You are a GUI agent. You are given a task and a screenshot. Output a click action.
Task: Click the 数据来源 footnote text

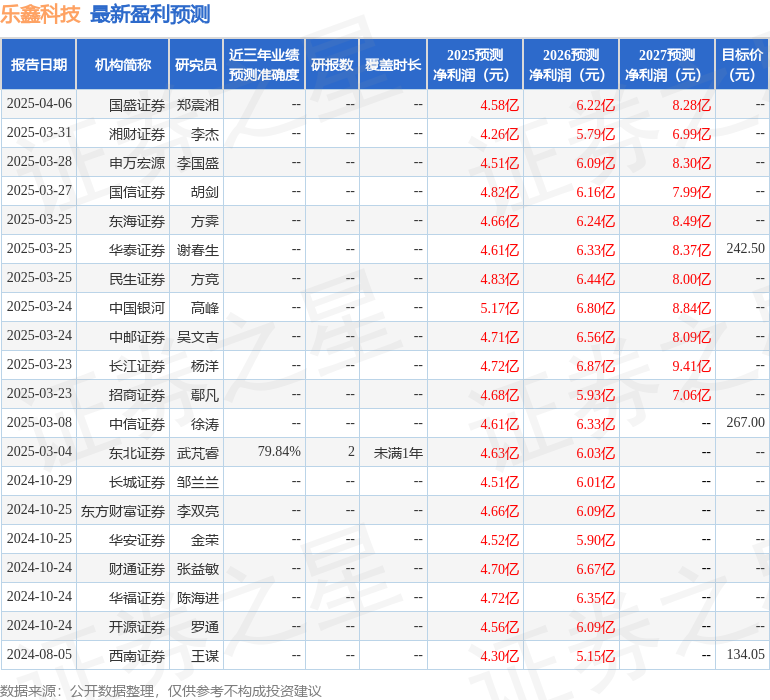[161, 691]
